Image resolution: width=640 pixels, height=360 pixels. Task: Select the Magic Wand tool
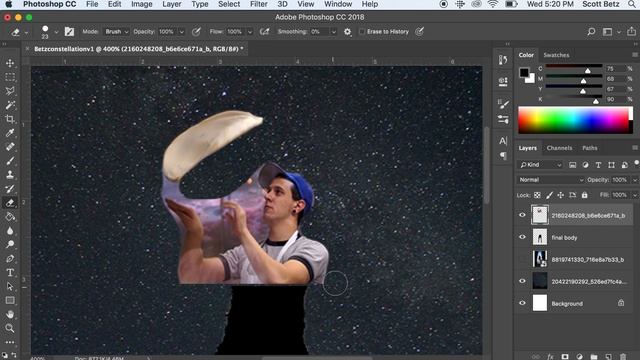tap(10, 105)
